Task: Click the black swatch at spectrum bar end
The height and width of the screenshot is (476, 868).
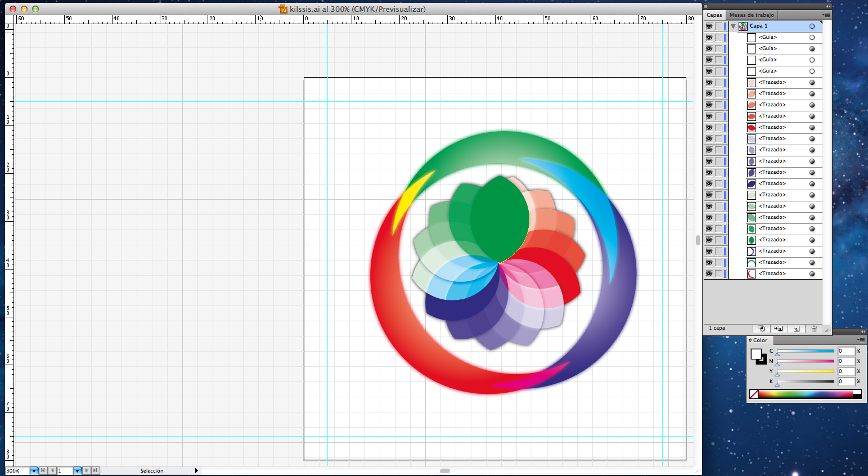Action: [857, 396]
